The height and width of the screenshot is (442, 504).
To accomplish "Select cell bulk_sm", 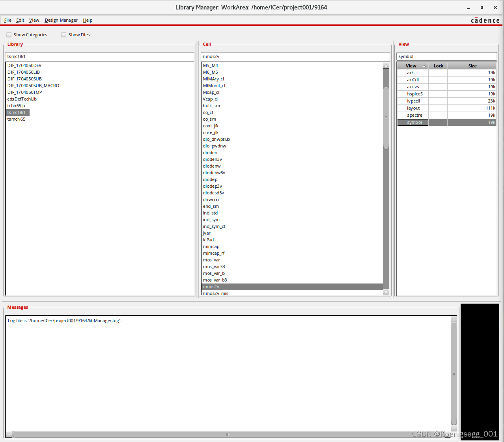I will point(211,106).
